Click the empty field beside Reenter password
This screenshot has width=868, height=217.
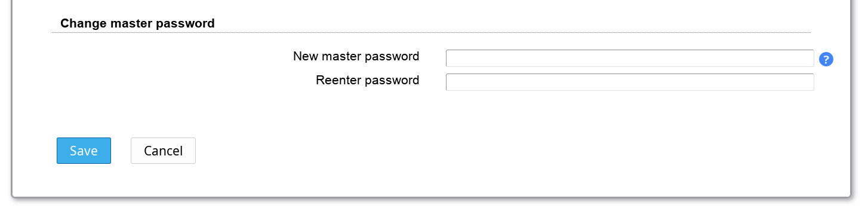coord(630,82)
